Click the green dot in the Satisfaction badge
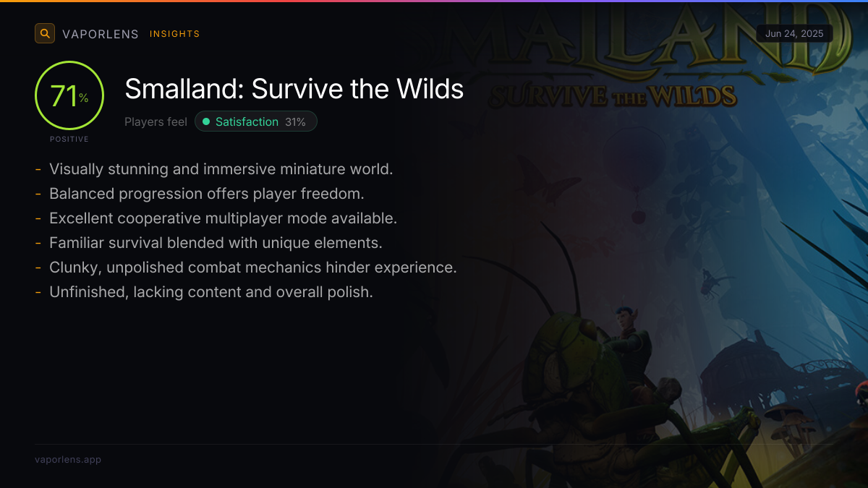 pyautogui.click(x=206, y=121)
